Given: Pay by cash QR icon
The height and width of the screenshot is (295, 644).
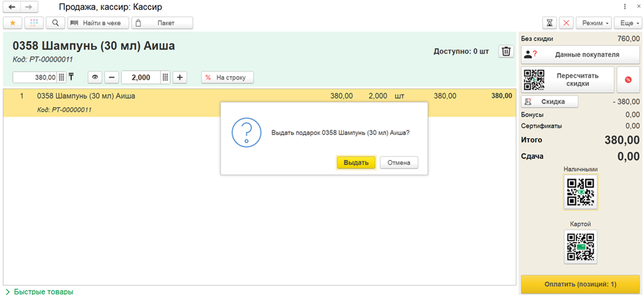Looking at the screenshot, I should coord(581,192).
